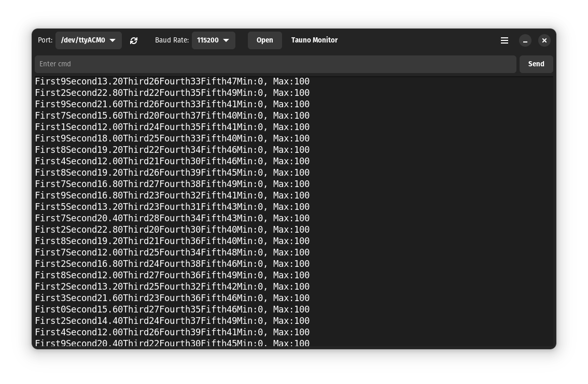Minimize the Tauno Monitor window
Viewport: 588px width, 384px height.
click(525, 40)
